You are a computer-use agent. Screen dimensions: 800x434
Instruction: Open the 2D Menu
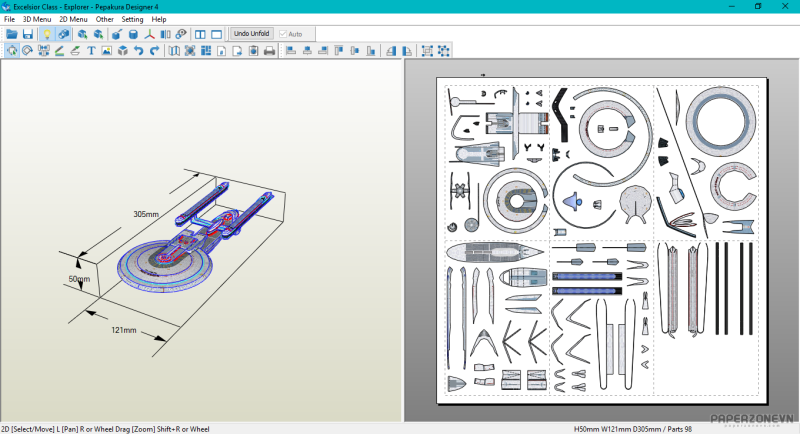[73, 19]
